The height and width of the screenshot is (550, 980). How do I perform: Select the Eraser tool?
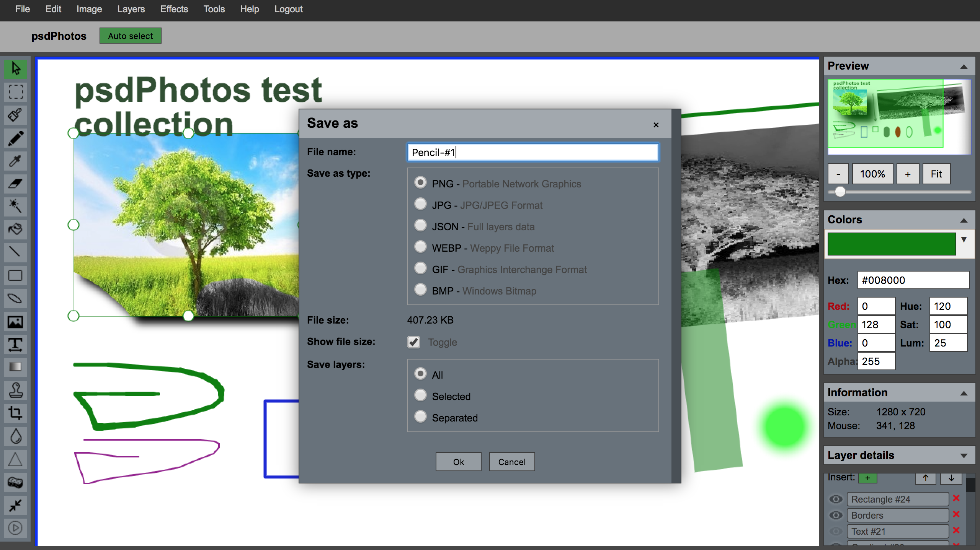pyautogui.click(x=15, y=184)
